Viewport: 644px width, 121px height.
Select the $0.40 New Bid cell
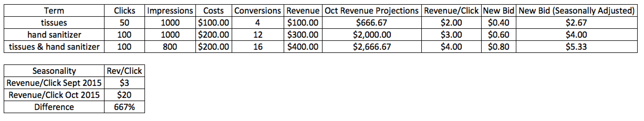[498, 23]
